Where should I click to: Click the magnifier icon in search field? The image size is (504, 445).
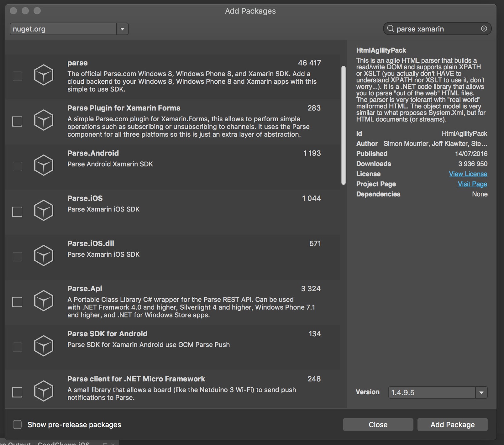click(391, 29)
